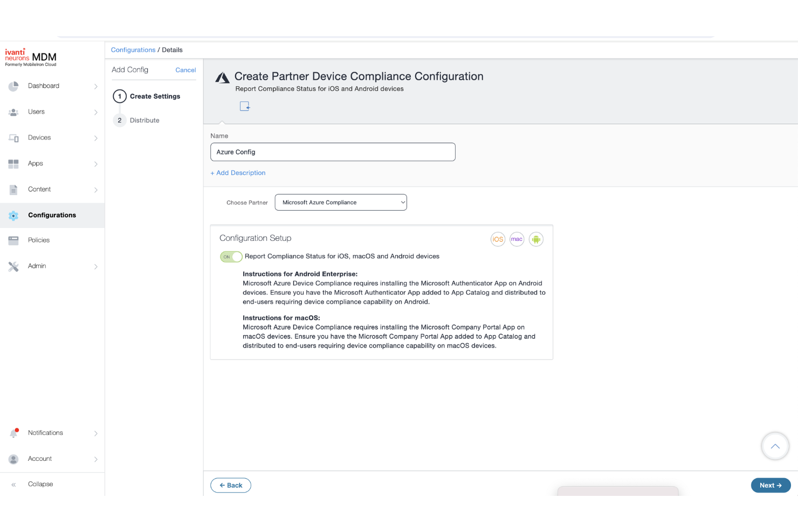
Task: Expand the Users menu chevron
Action: click(96, 112)
